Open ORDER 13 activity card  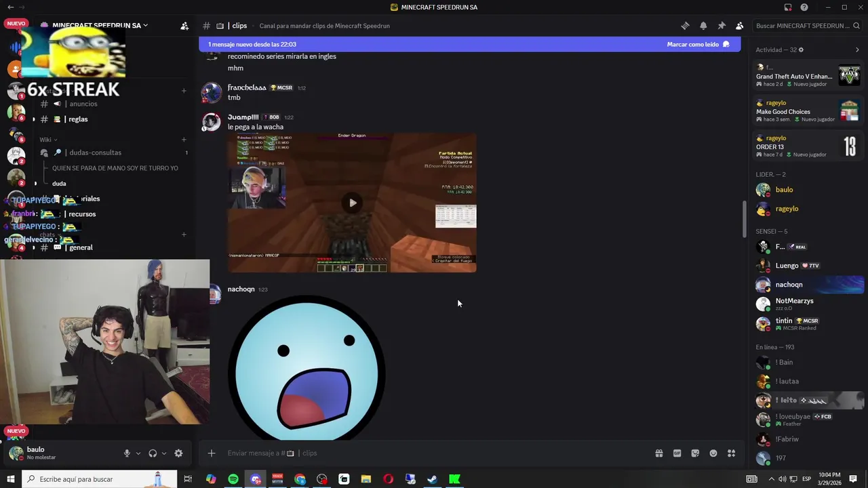[x=808, y=146]
